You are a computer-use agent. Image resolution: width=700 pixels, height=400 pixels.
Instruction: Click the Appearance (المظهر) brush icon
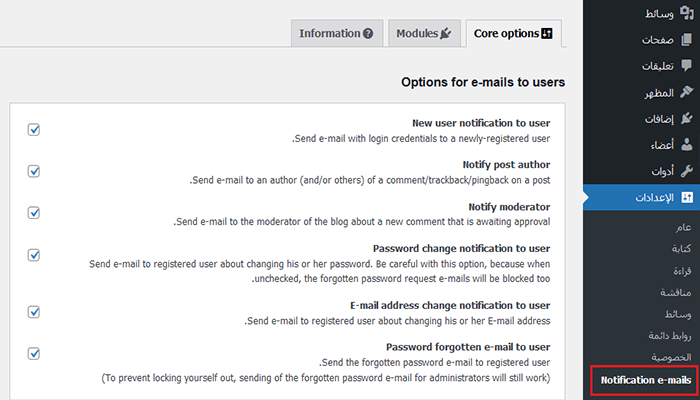pos(685,92)
